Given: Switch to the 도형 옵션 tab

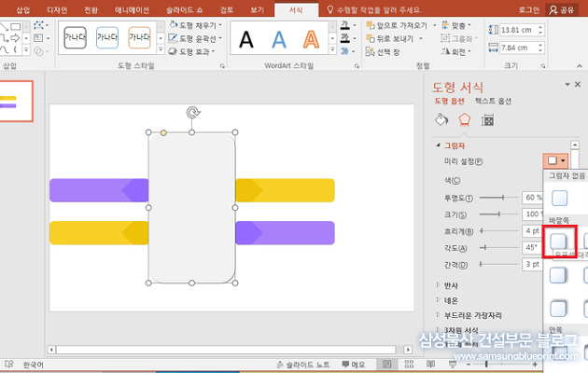Looking at the screenshot, I should coord(449,101).
